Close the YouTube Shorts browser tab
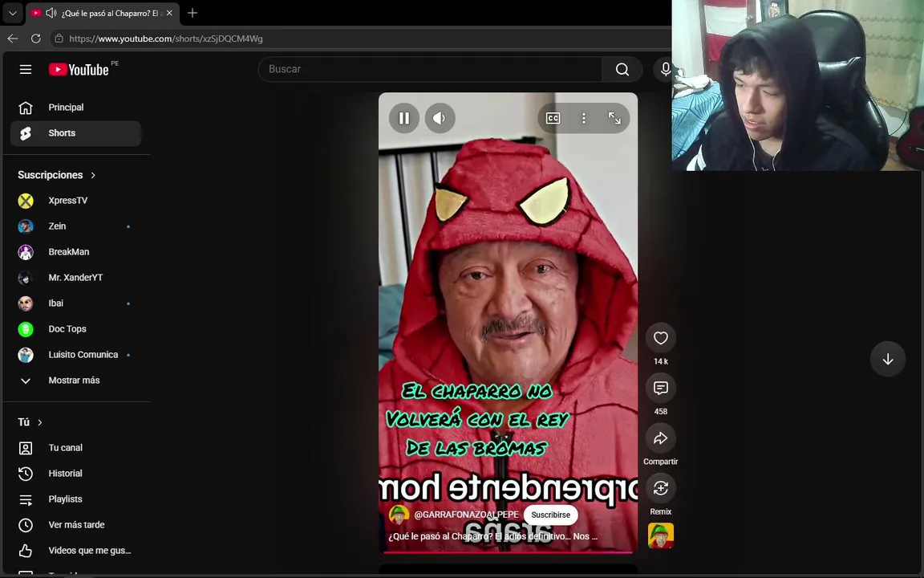This screenshot has height=578, width=924. coord(170,13)
